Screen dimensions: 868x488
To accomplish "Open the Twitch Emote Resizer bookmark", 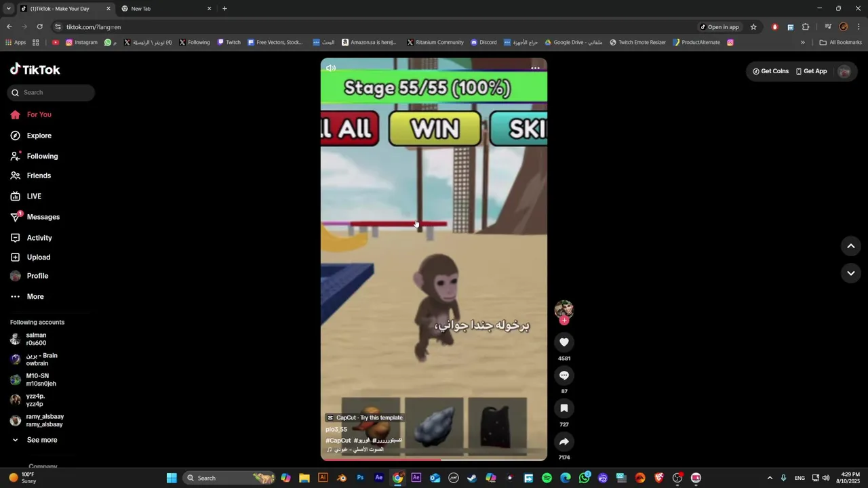I will tap(637, 42).
